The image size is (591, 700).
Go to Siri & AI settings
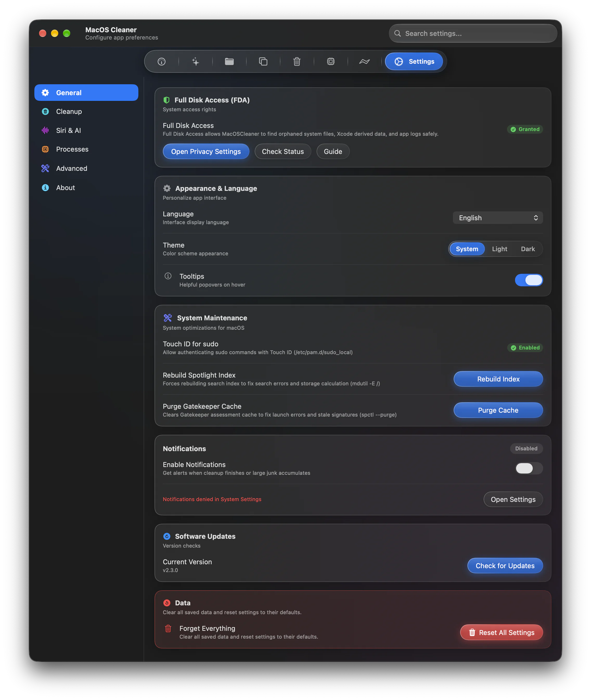click(x=86, y=131)
